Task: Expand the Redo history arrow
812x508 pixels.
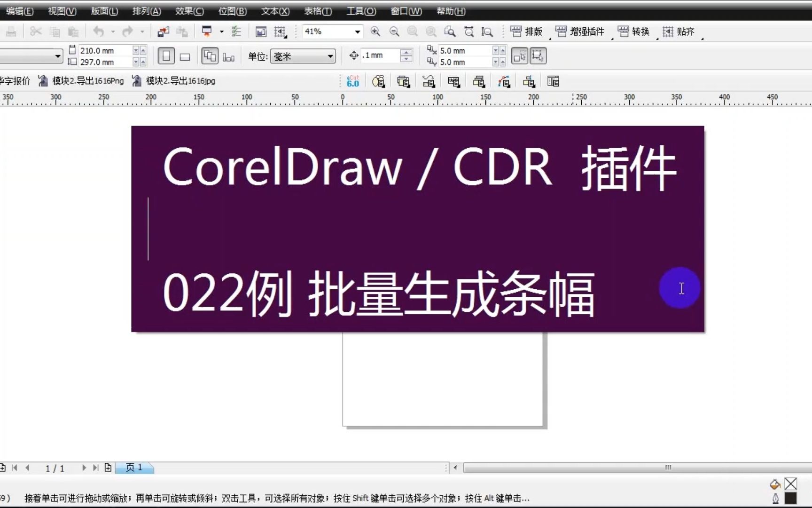Action: [x=142, y=32]
